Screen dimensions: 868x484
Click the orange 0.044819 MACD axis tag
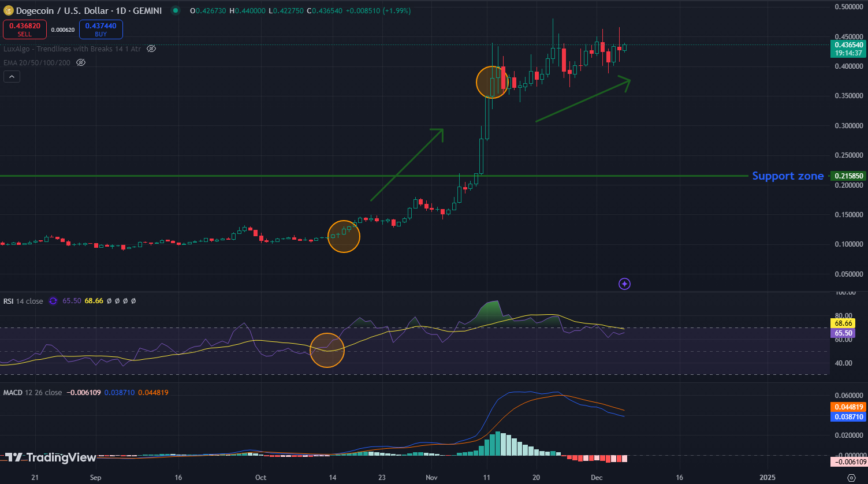pos(848,407)
